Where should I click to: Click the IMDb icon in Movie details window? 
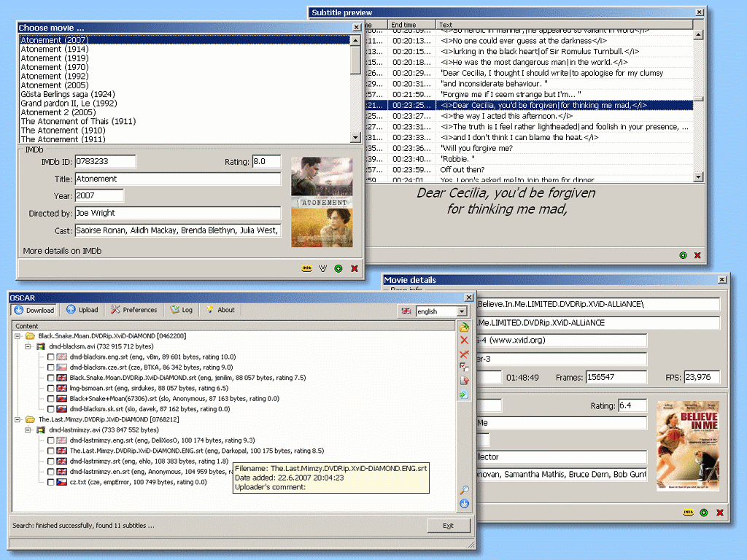(689, 513)
